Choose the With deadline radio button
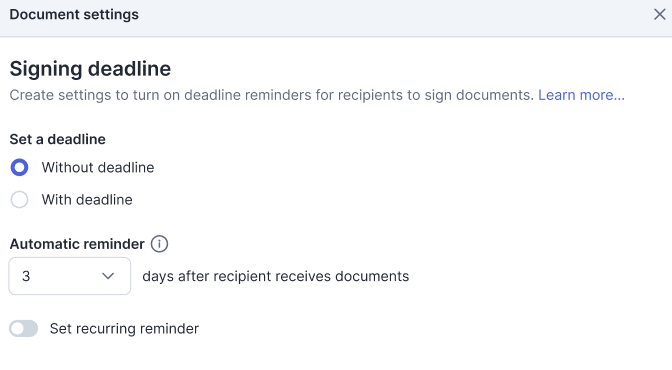The height and width of the screenshot is (370, 672). click(x=19, y=200)
